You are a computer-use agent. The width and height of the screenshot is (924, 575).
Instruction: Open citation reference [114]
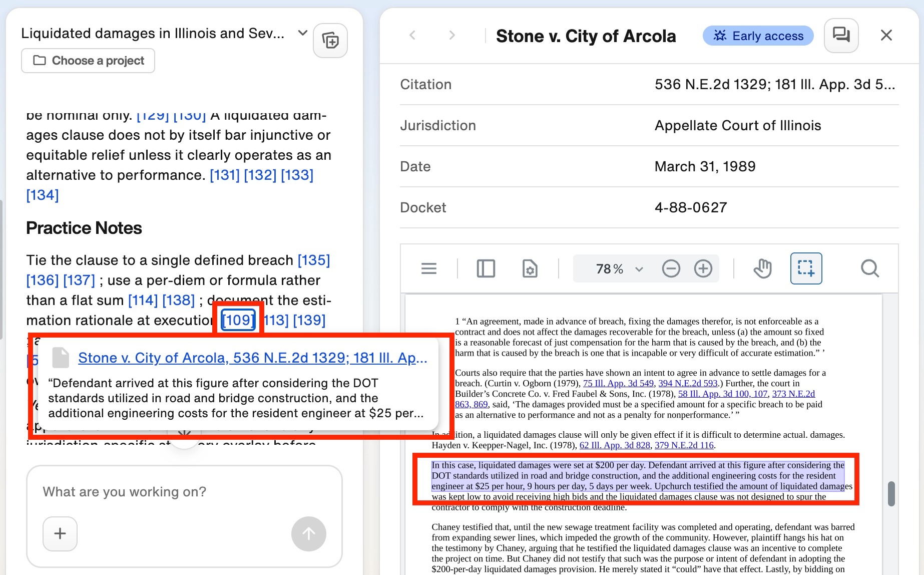point(143,300)
